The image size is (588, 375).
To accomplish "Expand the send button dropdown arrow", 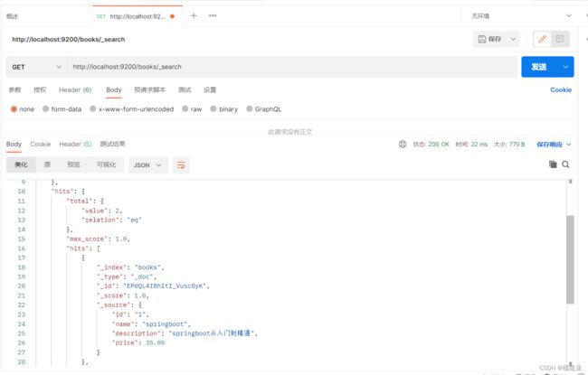I will coord(565,67).
